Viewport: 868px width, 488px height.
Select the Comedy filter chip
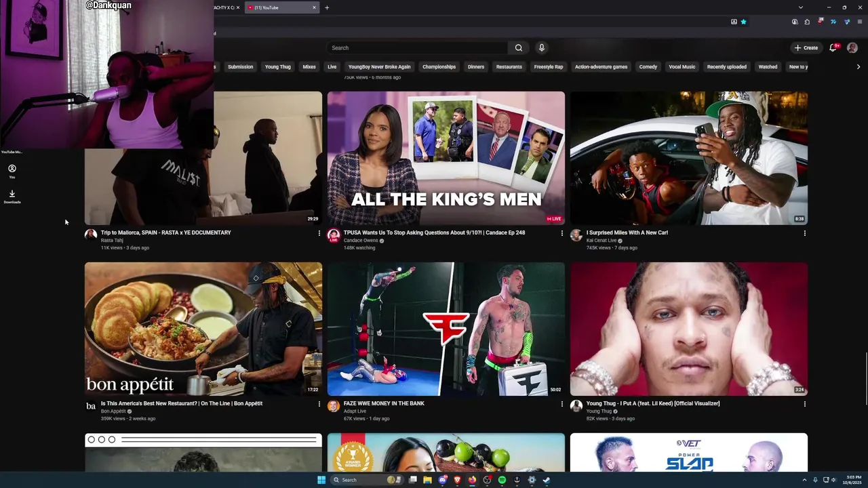648,66
